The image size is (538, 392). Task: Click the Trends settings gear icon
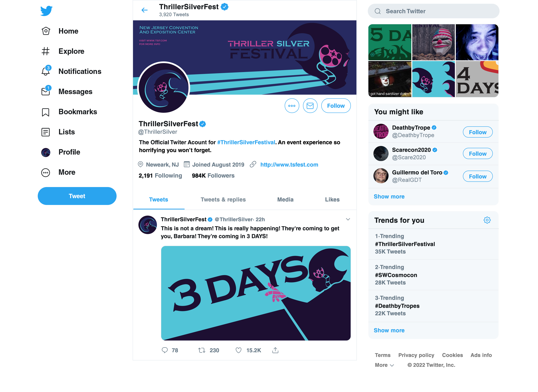[487, 220]
